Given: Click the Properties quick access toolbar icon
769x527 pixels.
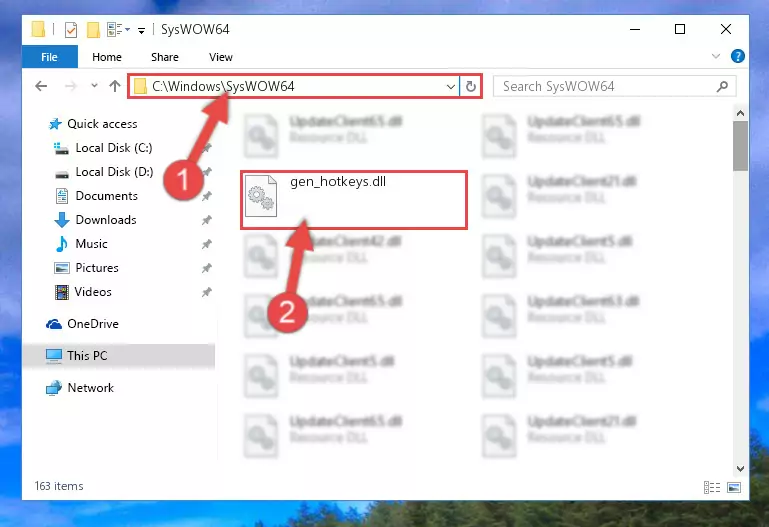Looking at the screenshot, I should coord(71,30).
